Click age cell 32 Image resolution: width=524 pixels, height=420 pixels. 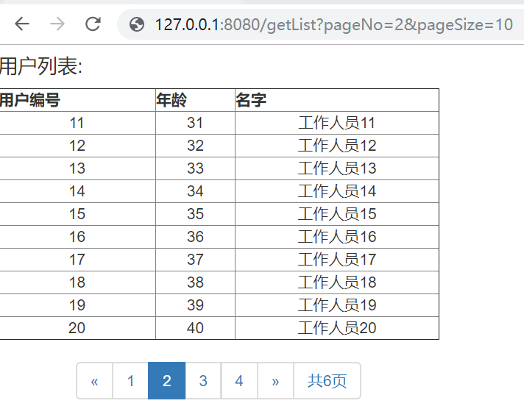195,146
